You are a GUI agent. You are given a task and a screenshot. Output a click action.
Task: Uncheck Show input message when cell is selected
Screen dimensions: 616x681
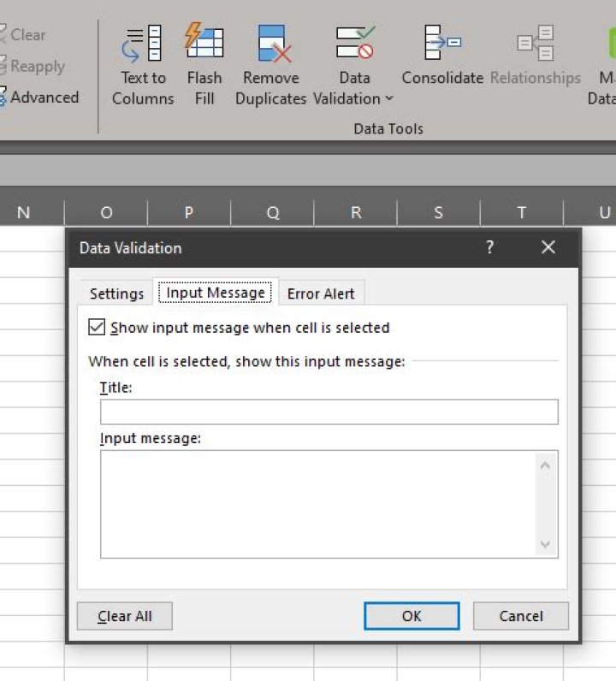97,327
